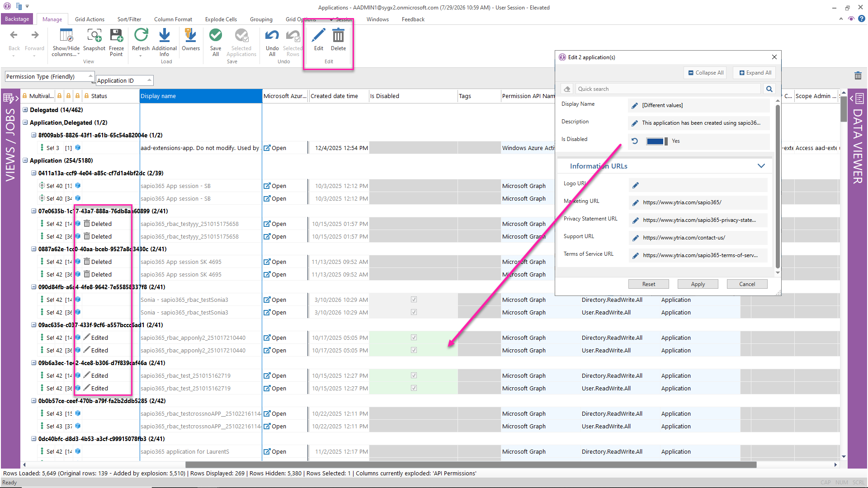Toggle Is Disabled for apponly2 10/17/2025 first row
Image resolution: width=868 pixels, height=488 pixels.
(414, 338)
